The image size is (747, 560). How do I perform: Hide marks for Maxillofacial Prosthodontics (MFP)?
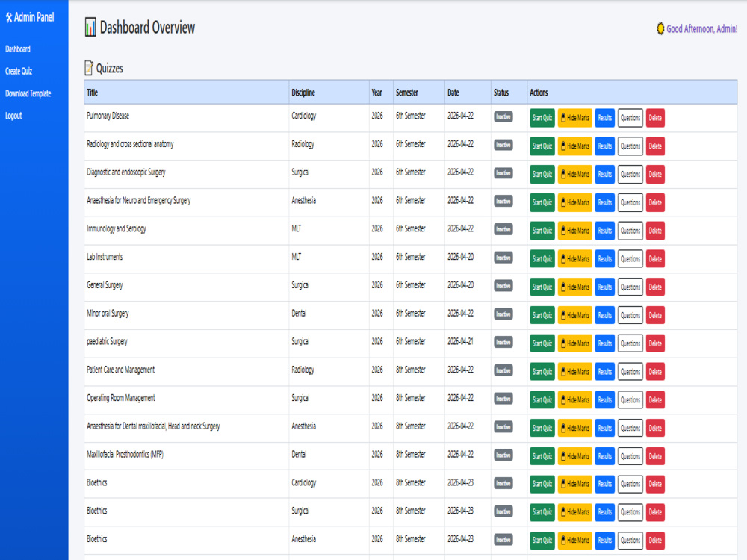pyautogui.click(x=575, y=456)
